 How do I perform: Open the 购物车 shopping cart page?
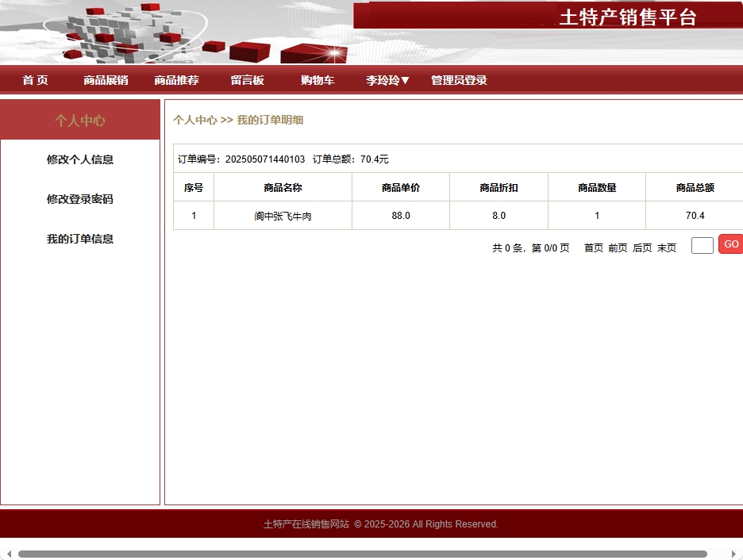coord(318,79)
